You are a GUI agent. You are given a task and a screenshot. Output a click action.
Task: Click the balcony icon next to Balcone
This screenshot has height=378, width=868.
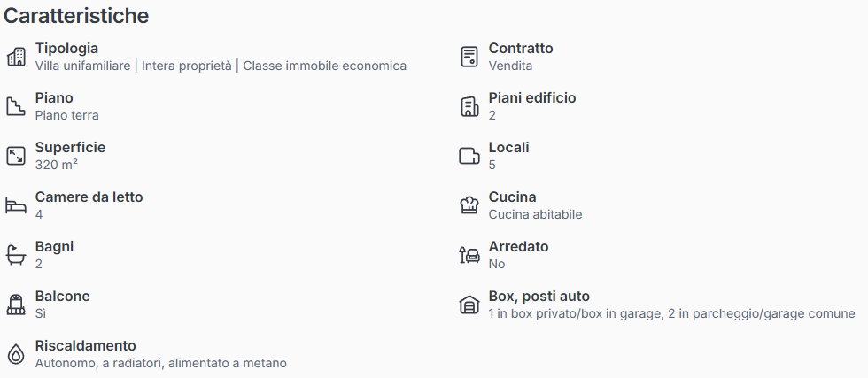(x=16, y=305)
